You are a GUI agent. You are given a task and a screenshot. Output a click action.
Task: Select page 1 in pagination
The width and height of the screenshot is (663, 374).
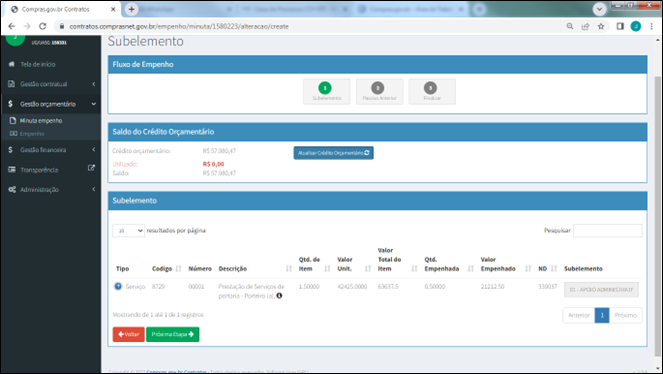pyautogui.click(x=602, y=315)
